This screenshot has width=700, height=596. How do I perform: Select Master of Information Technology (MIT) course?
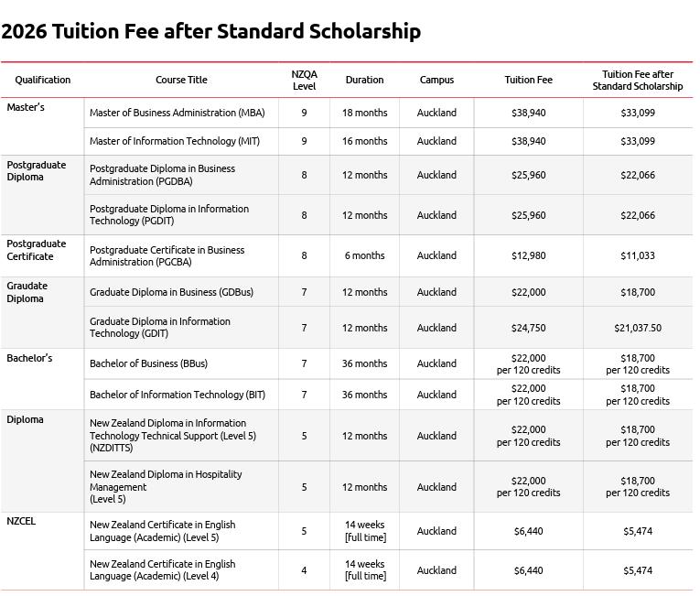coord(175,141)
